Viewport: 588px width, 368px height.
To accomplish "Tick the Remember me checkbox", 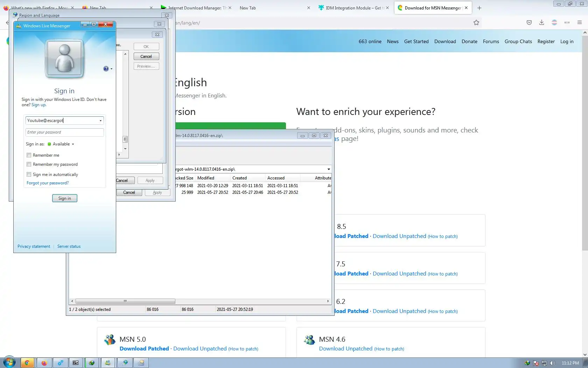I will point(29,155).
